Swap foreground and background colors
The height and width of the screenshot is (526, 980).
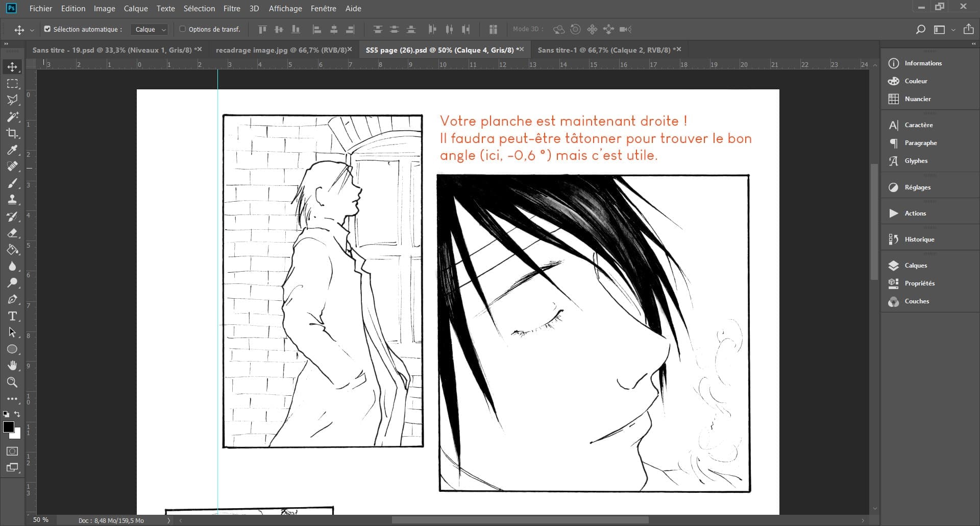[x=18, y=414]
